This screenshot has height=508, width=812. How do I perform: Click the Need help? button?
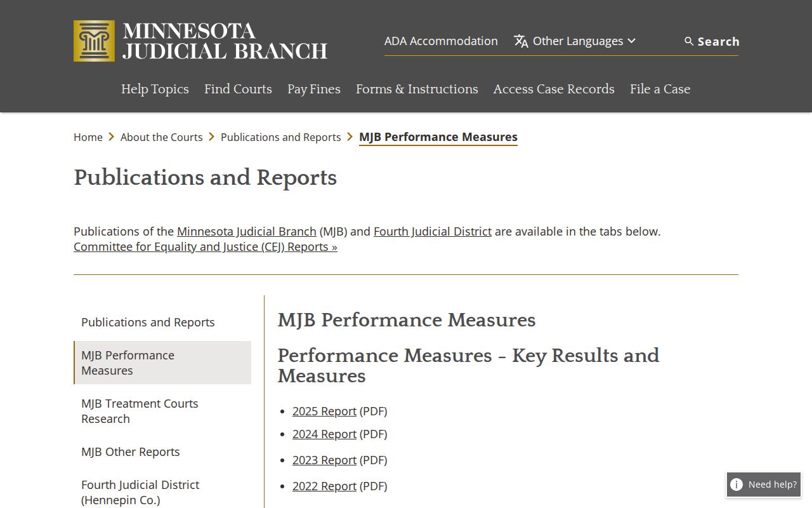(764, 485)
